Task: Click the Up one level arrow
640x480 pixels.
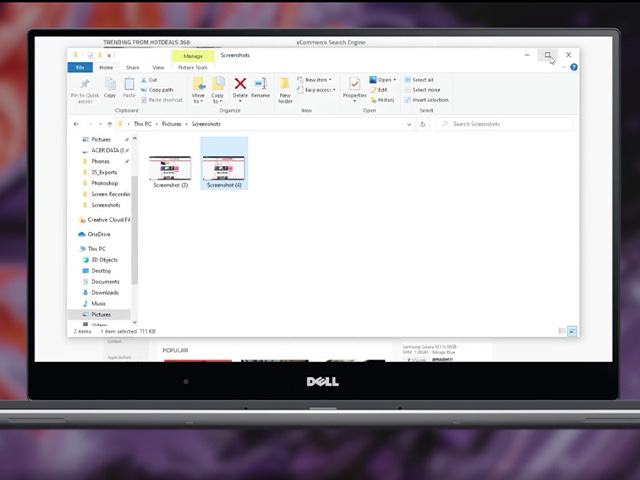Action: click(x=109, y=124)
